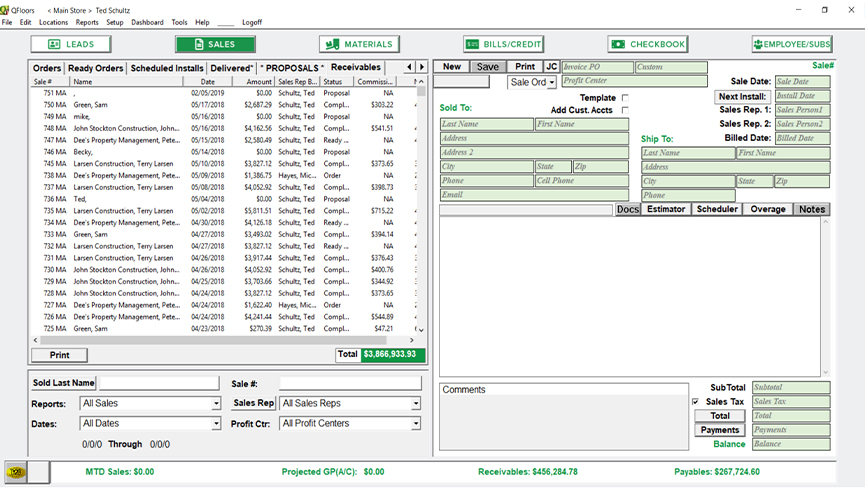The height and width of the screenshot is (492, 865).
Task: Click the Sales Rep filter button
Action: click(253, 403)
